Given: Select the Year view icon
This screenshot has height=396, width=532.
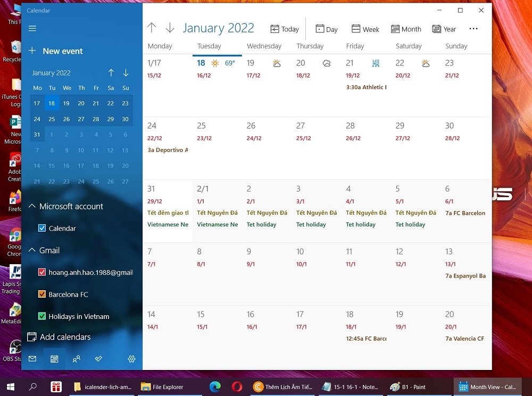Looking at the screenshot, I should [x=444, y=29].
